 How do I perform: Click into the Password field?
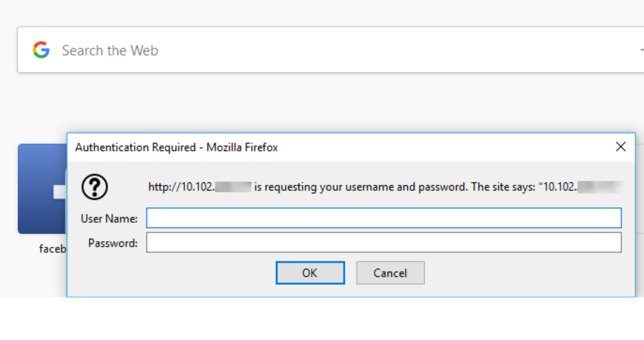pos(384,242)
